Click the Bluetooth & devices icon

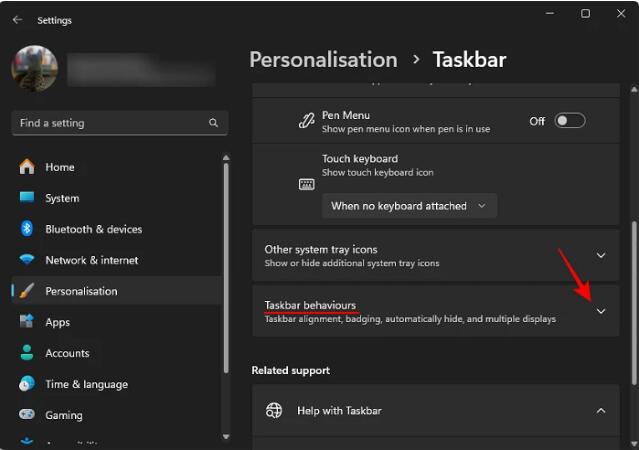click(x=27, y=229)
